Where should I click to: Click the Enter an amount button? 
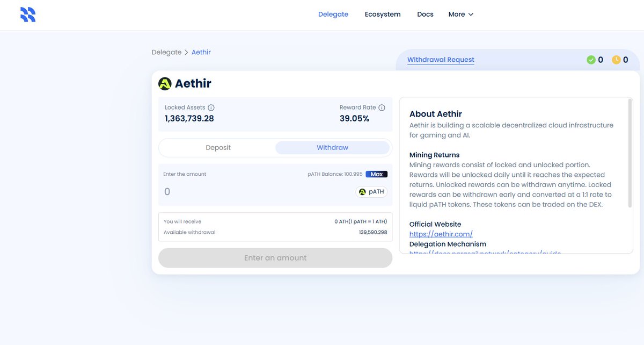pyautogui.click(x=275, y=258)
